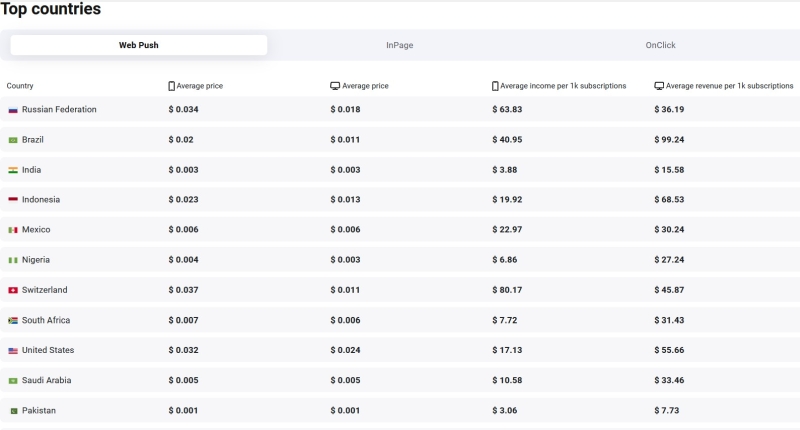Screen dimensions: 800x430
Task: Click the $ 19.92 income value
Action: 507,199
